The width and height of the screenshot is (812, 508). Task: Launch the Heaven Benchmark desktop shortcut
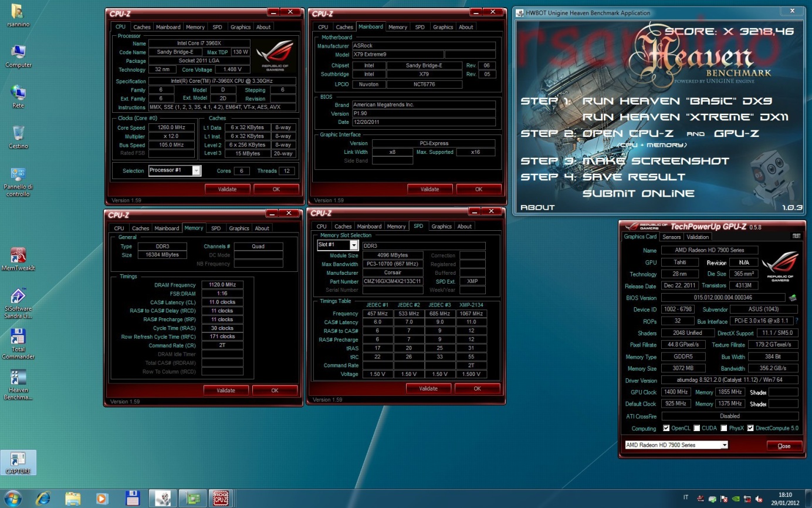pos(18,385)
